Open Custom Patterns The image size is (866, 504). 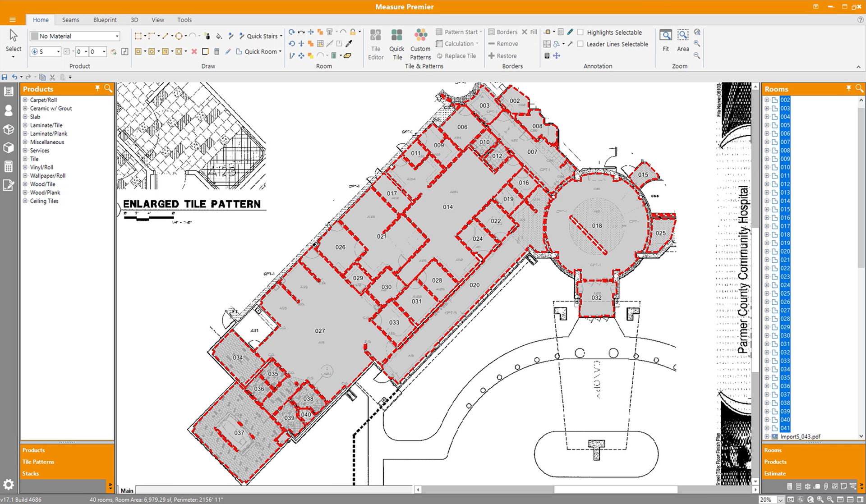tap(420, 44)
